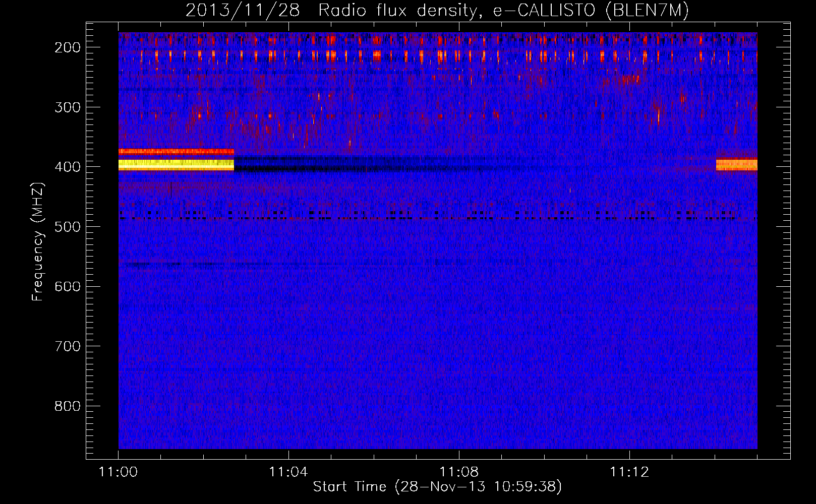Viewport: 816px width, 504px height.
Task: Click the 11:08 time tick label
Action: (x=459, y=472)
